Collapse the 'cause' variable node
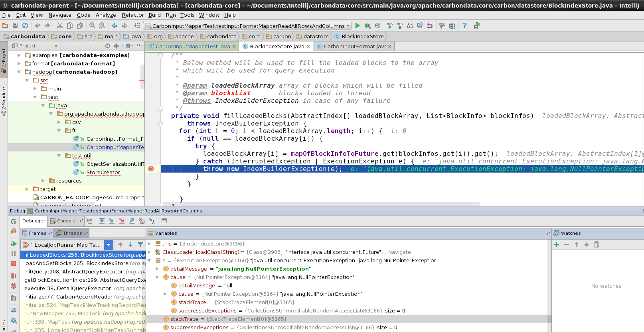 pyautogui.click(x=157, y=277)
